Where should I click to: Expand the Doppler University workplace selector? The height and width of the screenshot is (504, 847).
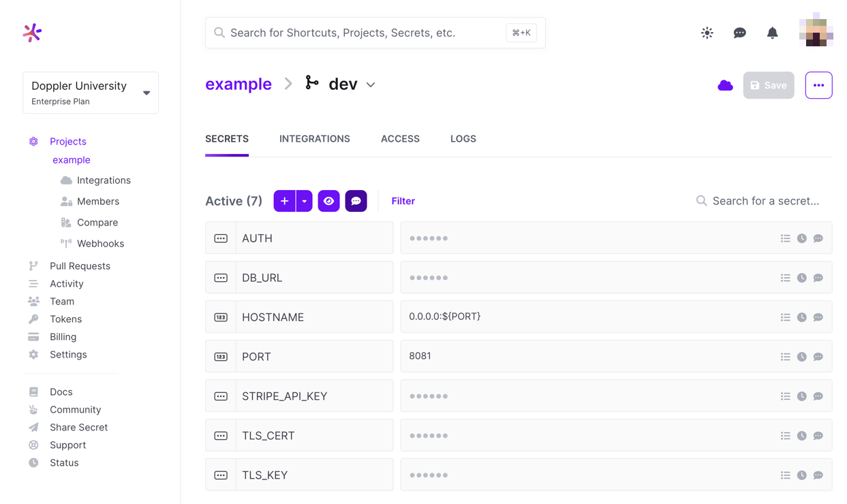tap(91, 93)
